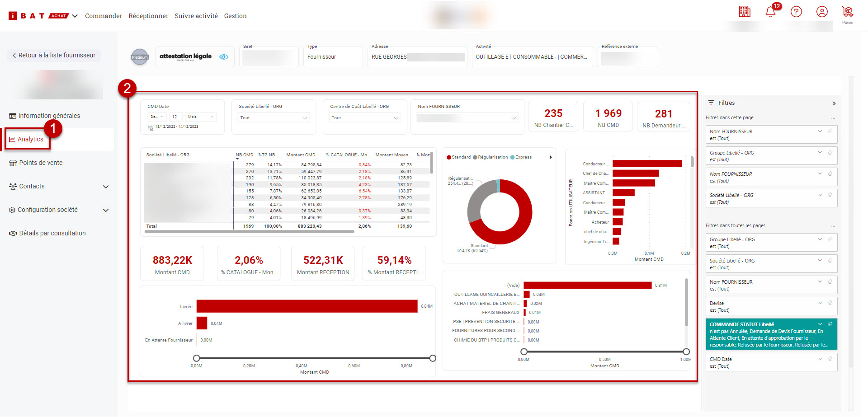Open the Panier cart icon
The height and width of the screenshot is (417, 868).
point(848,12)
